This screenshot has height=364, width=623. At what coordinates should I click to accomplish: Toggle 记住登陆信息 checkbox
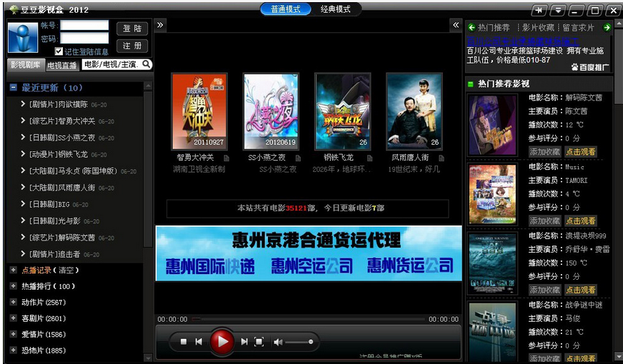pyautogui.click(x=59, y=51)
